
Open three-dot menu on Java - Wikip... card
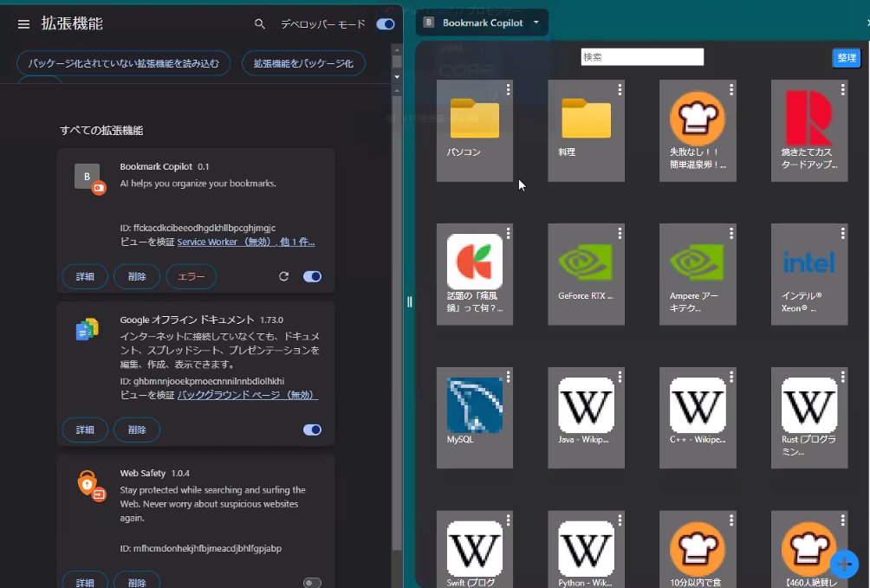click(x=620, y=377)
